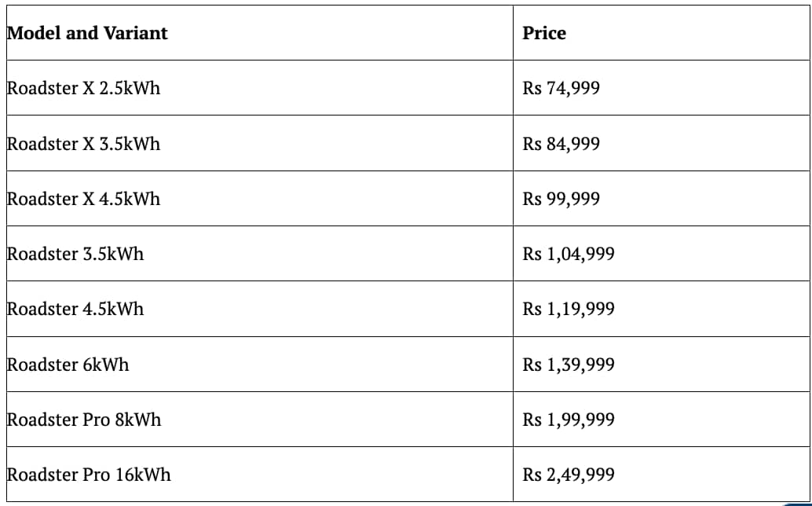Click the Rs 1,39,999 price
Image resolution: width=812 pixels, height=506 pixels.
(568, 365)
